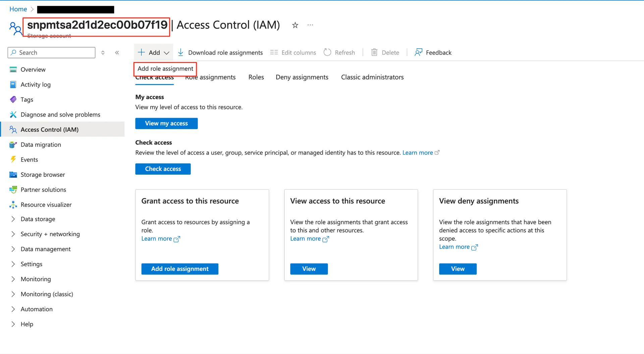Expand the Help section
This screenshot has height=354, width=644.
pyautogui.click(x=13, y=324)
